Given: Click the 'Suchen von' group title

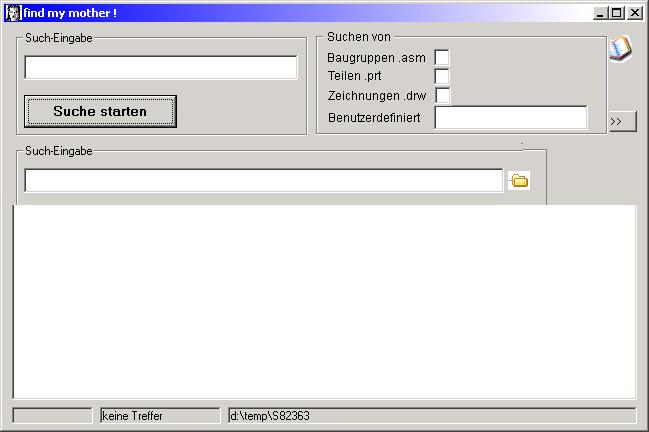Looking at the screenshot, I should click(x=358, y=37).
